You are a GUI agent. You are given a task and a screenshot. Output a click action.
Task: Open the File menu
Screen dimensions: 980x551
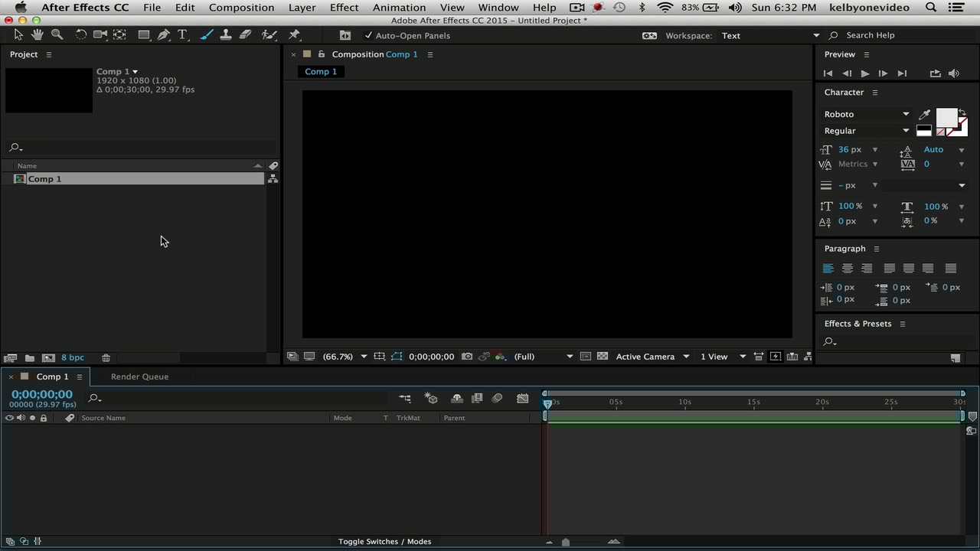pos(152,8)
